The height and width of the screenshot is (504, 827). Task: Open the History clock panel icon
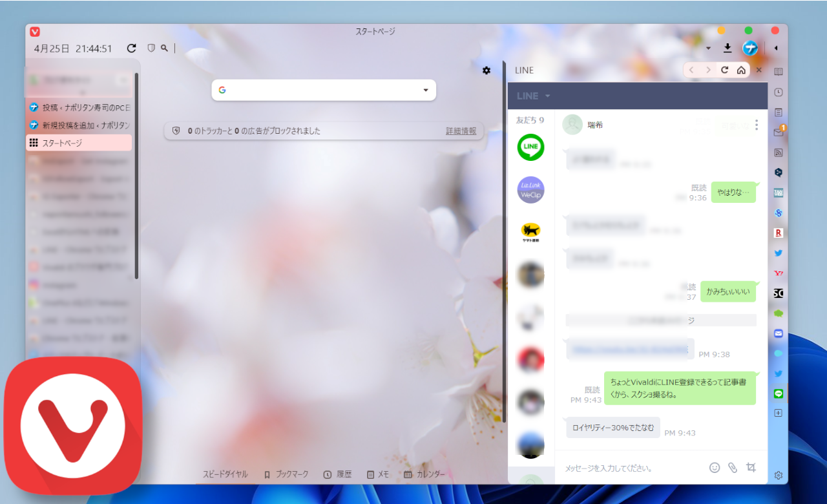[x=779, y=92]
